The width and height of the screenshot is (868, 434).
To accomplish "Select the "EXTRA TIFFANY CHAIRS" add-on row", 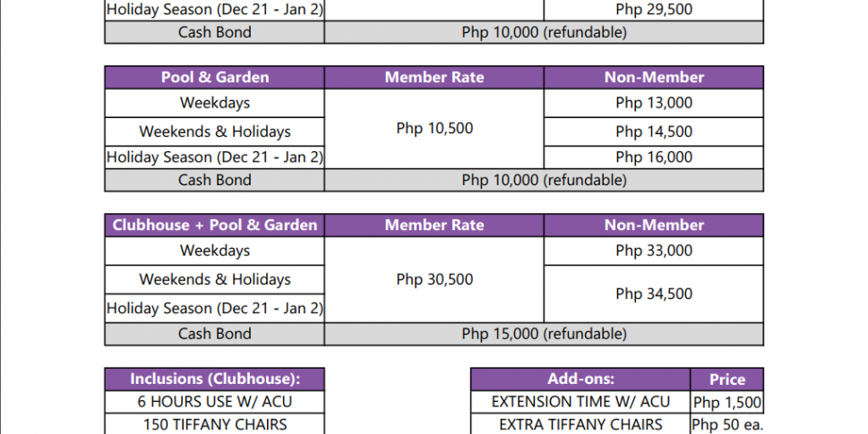I will [580, 424].
